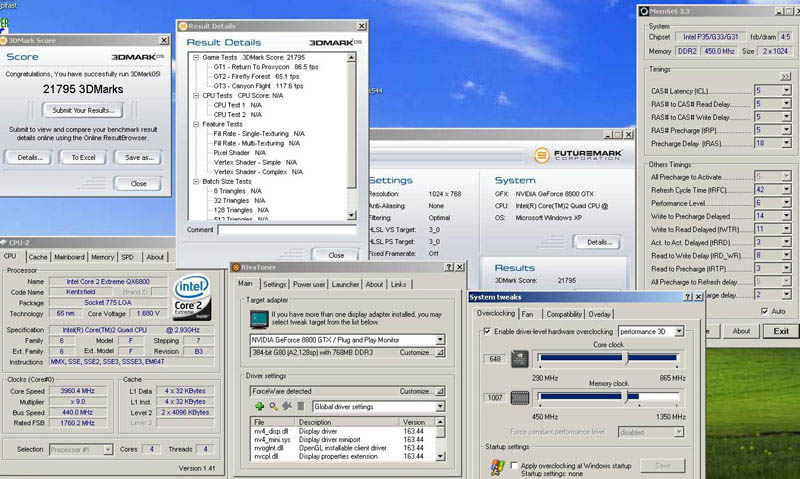Open the performance 3D mode dropdown
The height and width of the screenshot is (479, 800).
click(x=679, y=331)
